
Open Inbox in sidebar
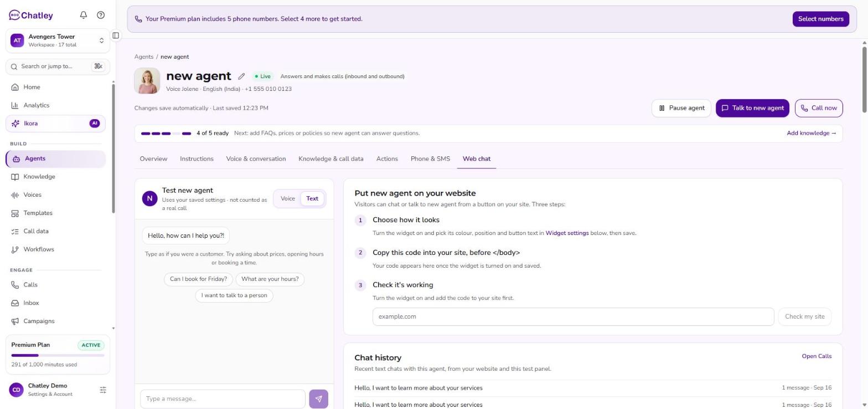pyautogui.click(x=55, y=303)
